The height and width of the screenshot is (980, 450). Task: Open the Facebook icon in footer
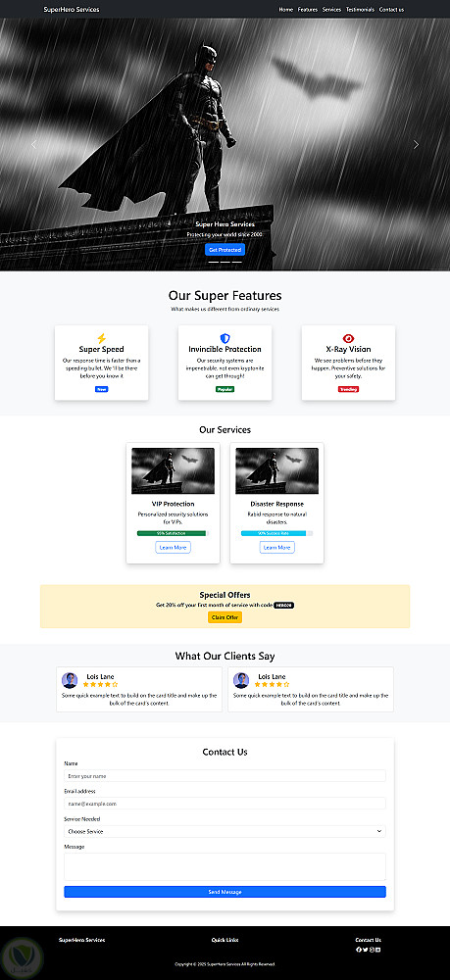point(359,950)
